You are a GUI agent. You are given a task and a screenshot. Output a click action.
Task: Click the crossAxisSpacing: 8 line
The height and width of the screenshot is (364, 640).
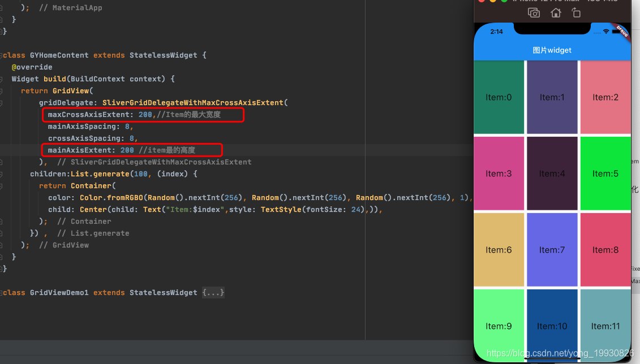click(93, 138)
